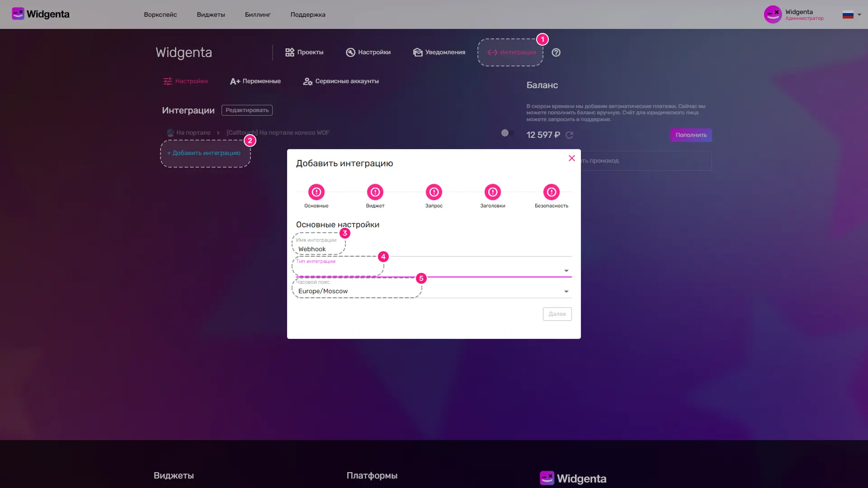
Task: Open the language flag dropdown
Action: point(852,14)
